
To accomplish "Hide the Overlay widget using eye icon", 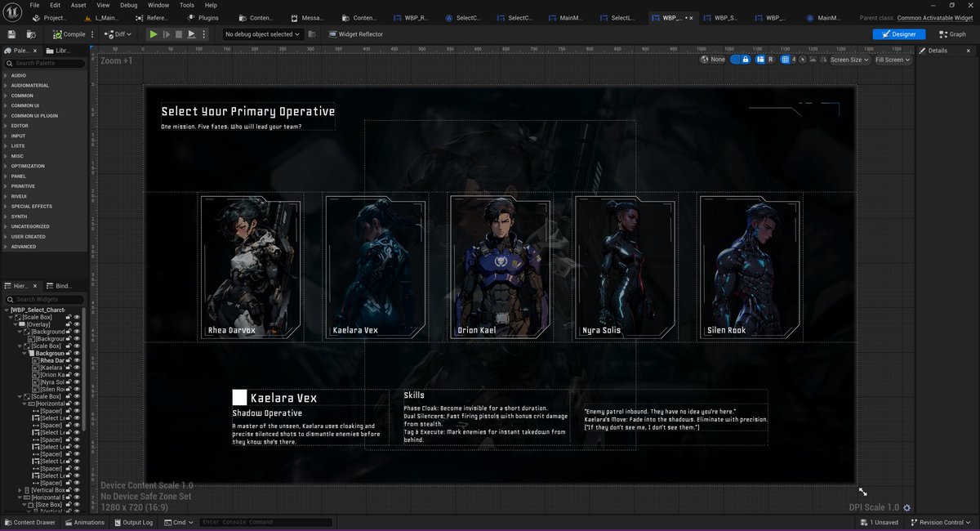I will (x=78, y=324).
